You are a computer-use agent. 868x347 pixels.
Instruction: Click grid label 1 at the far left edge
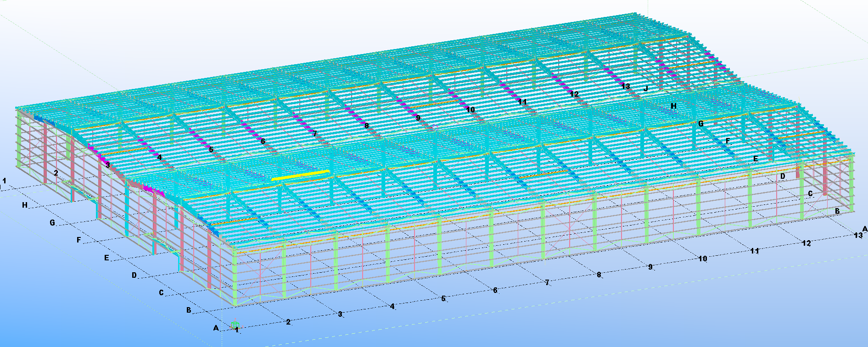[5, 181]
